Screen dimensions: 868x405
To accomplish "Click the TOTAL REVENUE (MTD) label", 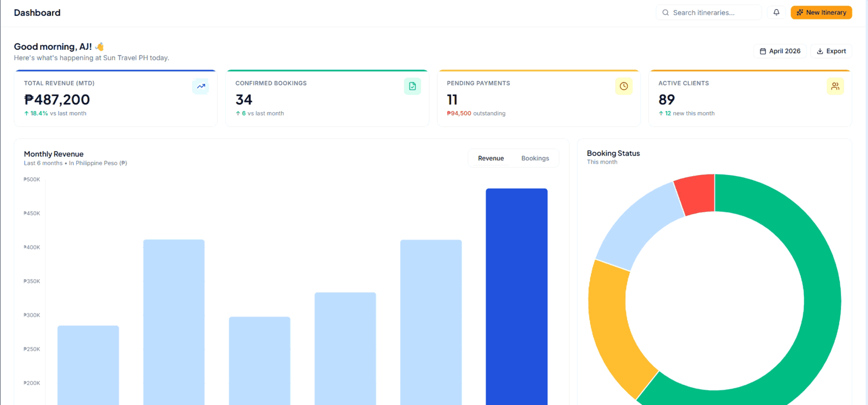I will tap(59, 83).
